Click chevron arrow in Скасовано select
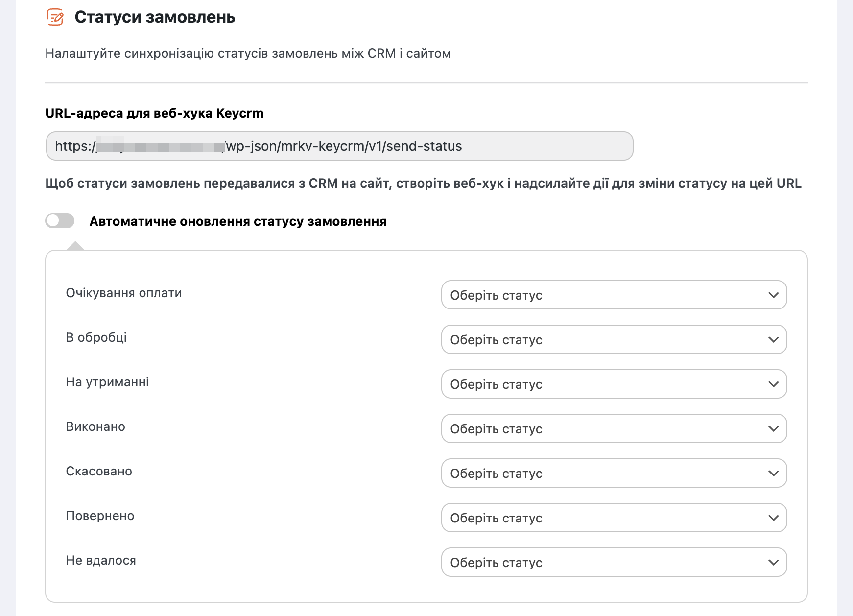 (x=773, y=473)
